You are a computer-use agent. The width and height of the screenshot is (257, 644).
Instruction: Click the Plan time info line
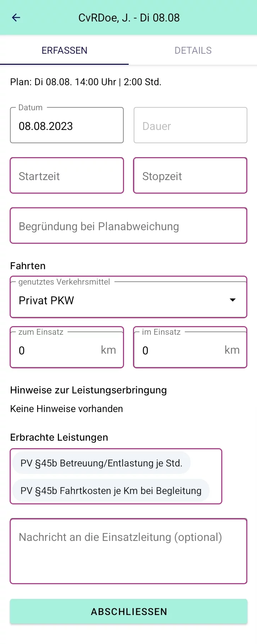(86, 82)
